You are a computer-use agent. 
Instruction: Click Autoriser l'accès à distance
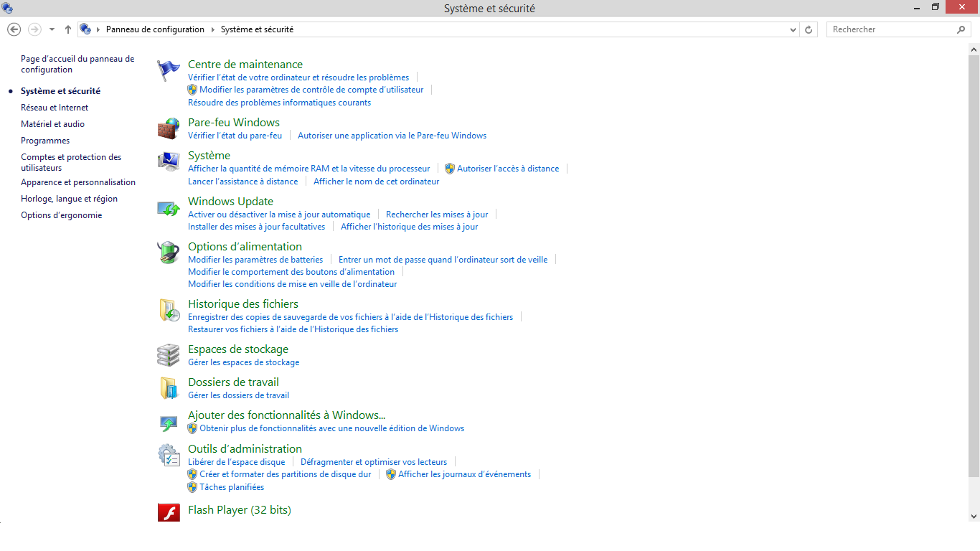(508, 169)
